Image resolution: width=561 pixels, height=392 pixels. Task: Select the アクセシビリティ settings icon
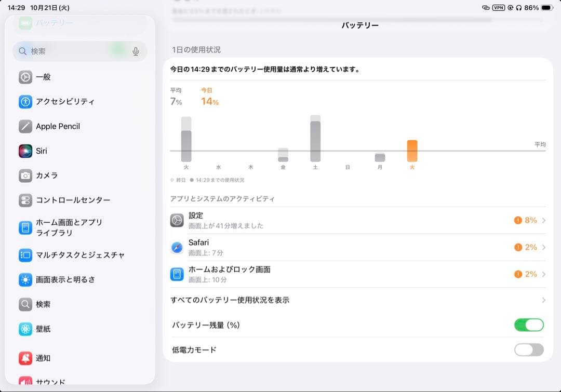click(x=25, y=102)
